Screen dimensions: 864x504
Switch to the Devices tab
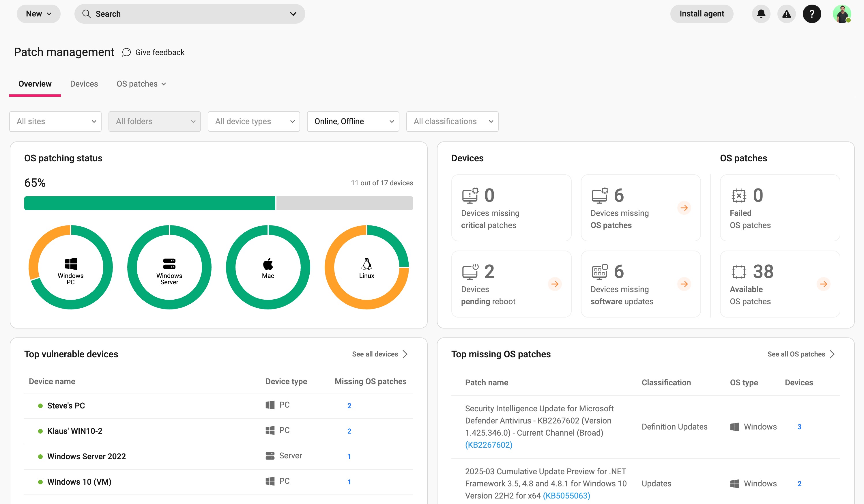coord(84,84)
